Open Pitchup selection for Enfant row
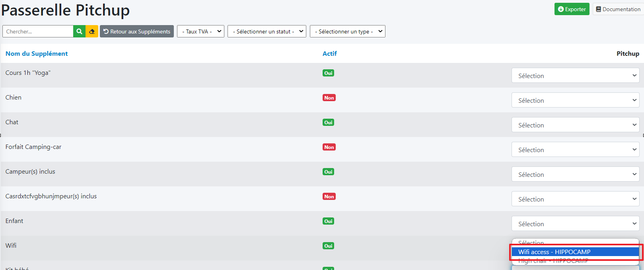This screenshot has height=270, width=644. 575,224
